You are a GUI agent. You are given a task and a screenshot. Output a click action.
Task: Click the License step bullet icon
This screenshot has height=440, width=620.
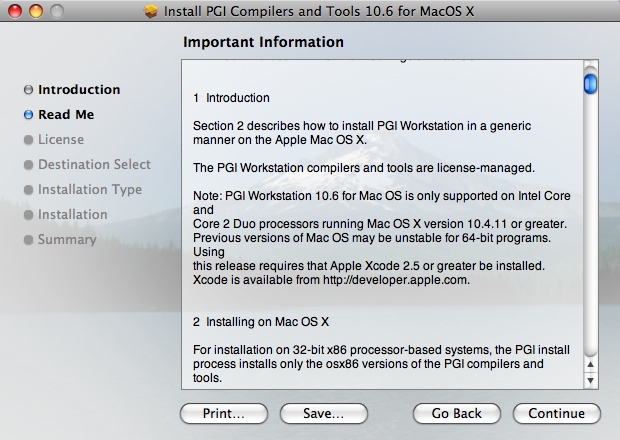click(x=28, y=140)
